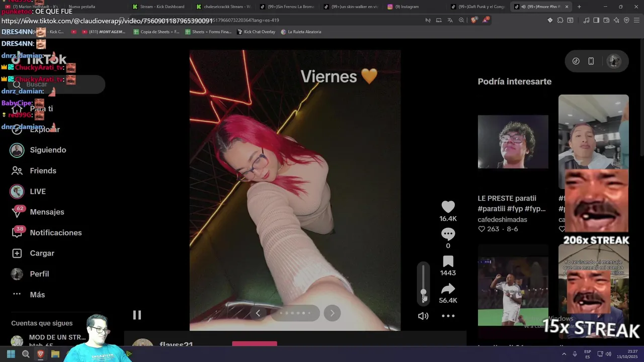This screenshot has width=644, height=362.
Task: Click the zoom magnifier in address bar
Action: [461, 20]
